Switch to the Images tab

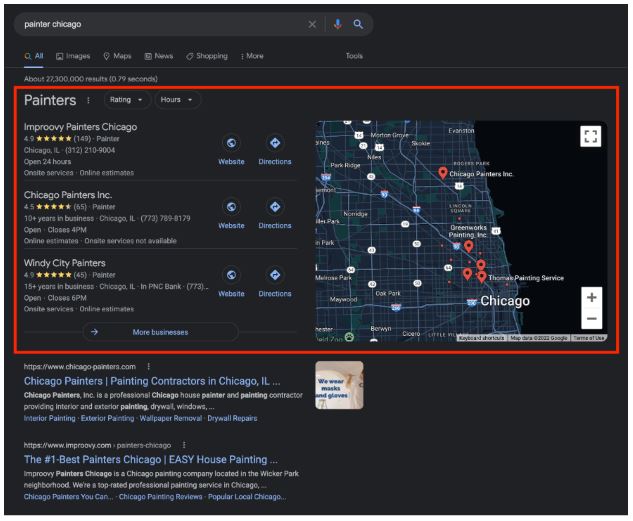pyautogui.click(x=73, y=56)
